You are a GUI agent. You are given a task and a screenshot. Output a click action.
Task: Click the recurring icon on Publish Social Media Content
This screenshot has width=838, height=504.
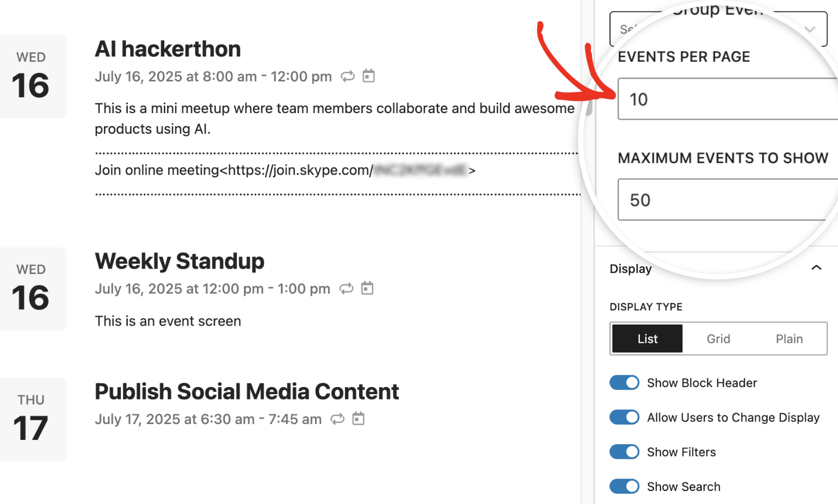[337, 419]
